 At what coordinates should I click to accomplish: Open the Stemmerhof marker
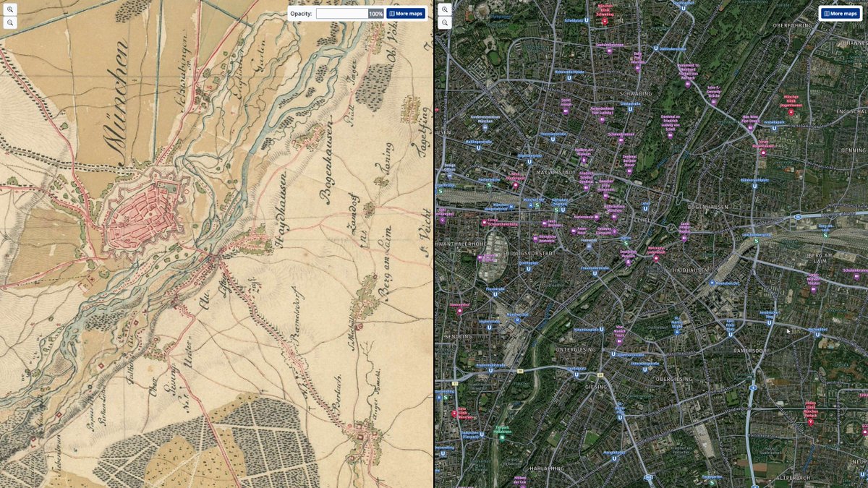[x=460, y=312]
